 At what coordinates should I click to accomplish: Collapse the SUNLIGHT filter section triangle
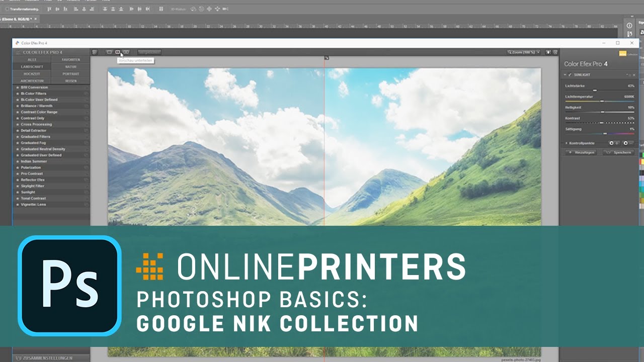566,75
